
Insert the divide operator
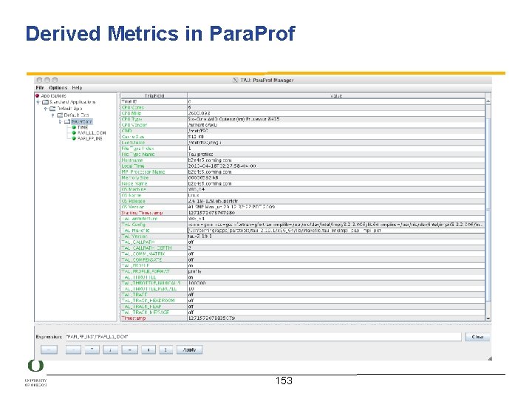coord(110,349)
